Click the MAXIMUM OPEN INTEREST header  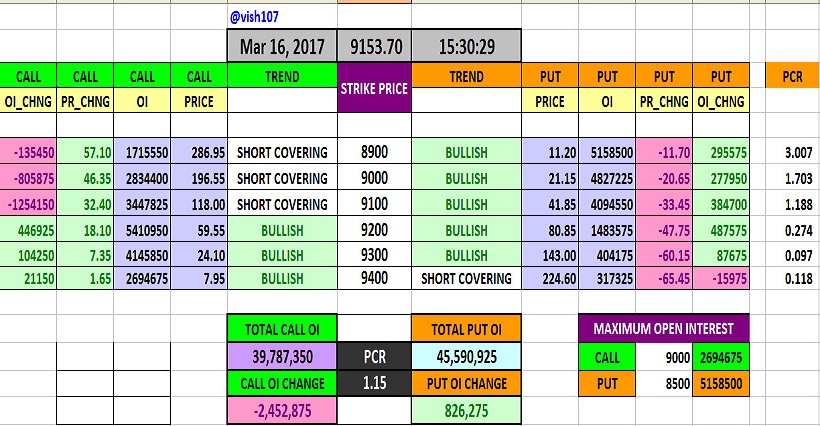[662, 329]
